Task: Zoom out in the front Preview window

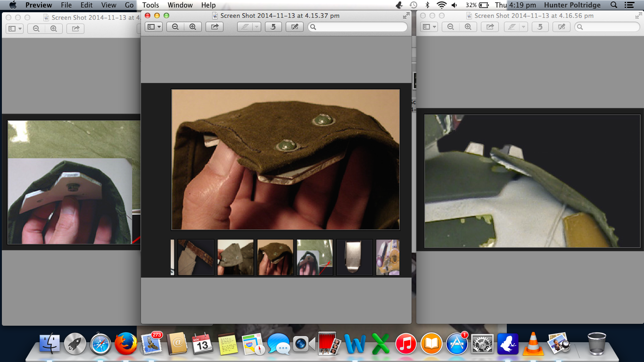Action: tap(175, 27)
